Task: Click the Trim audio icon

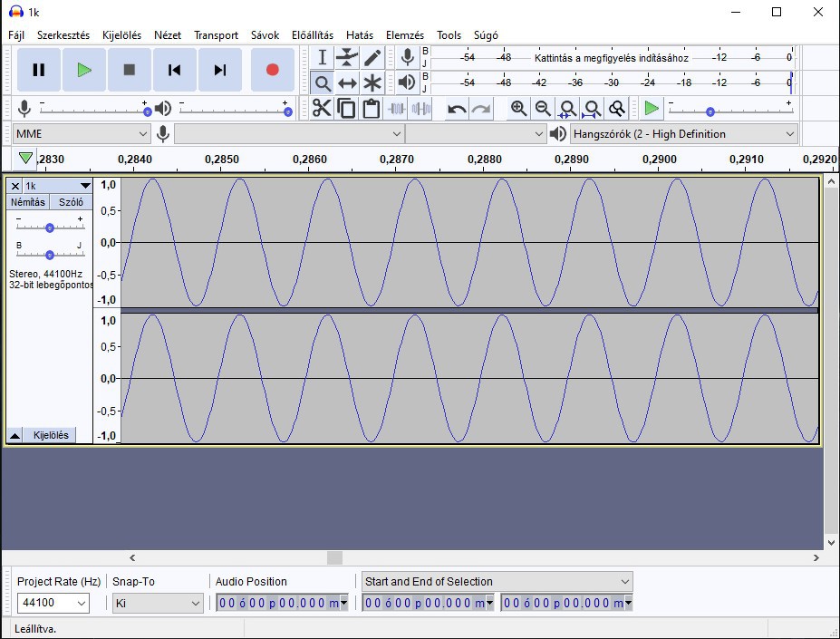Action: pyautogui.click(x=396, y=109)
